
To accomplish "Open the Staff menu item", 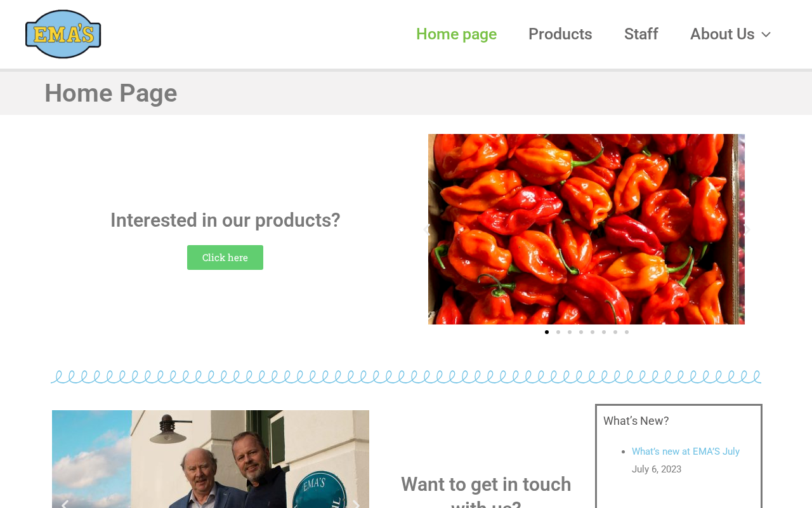I will pyautogui.click(x=641, y=34).
